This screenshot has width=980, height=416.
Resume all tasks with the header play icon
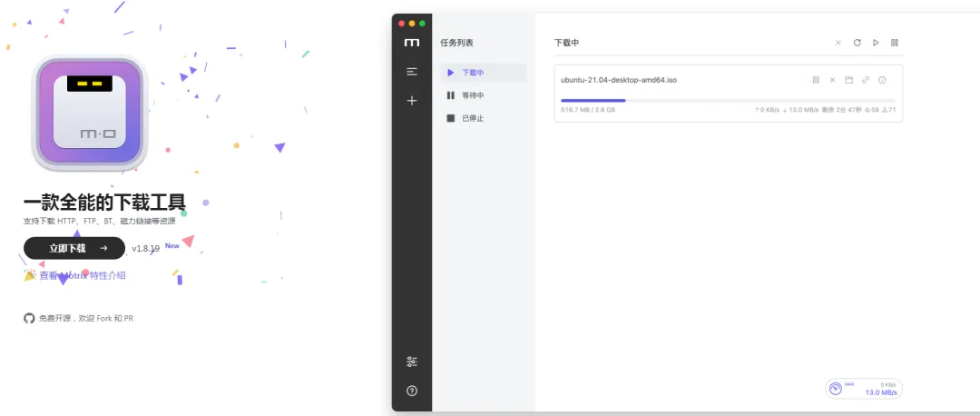876,43
